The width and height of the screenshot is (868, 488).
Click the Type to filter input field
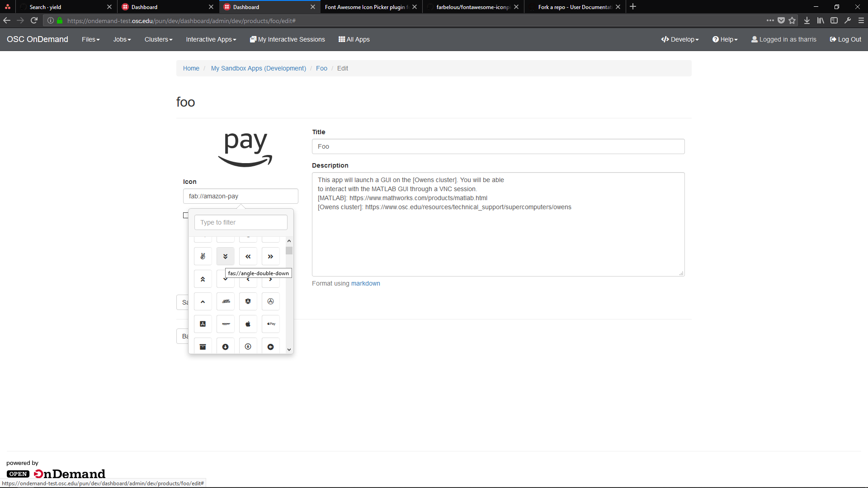(x=241, y=222)
